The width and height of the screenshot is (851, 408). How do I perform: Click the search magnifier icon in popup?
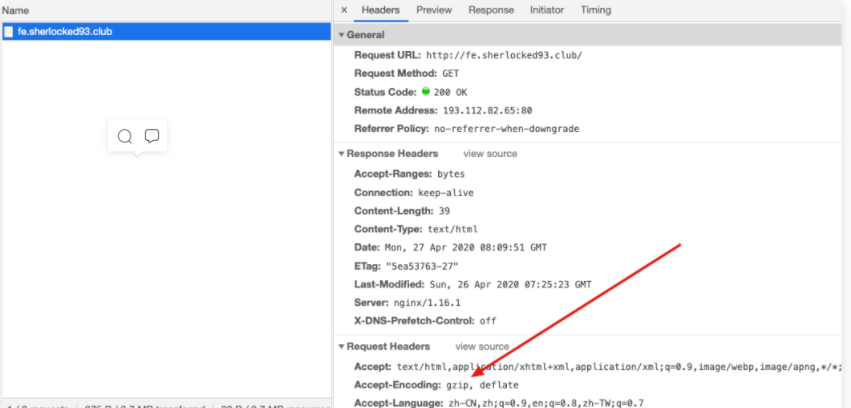coord(125,136)
